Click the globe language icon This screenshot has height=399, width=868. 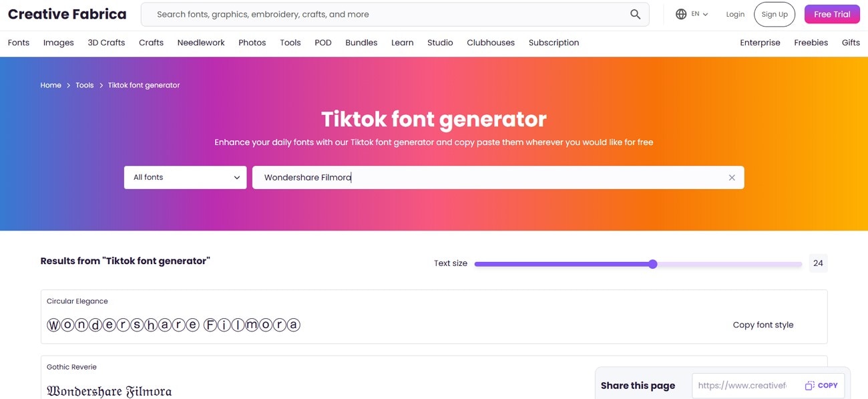click(x=681, y=14)
